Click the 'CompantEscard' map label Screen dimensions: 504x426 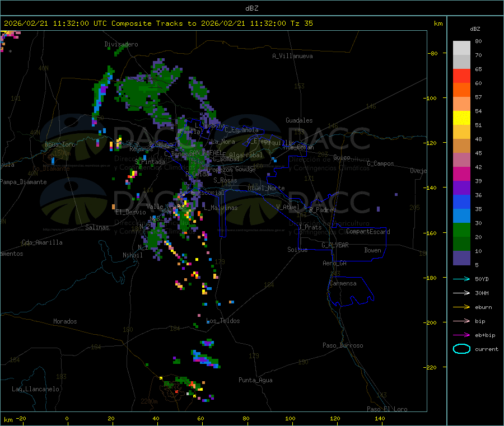click(368, 231)
